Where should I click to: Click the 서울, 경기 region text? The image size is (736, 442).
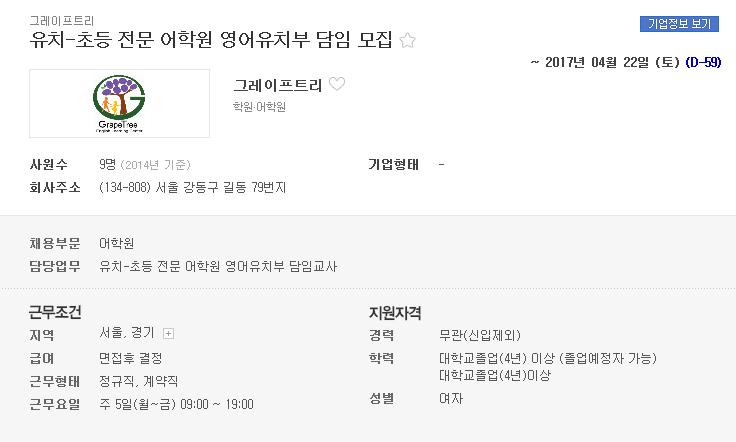coord(127,333)
